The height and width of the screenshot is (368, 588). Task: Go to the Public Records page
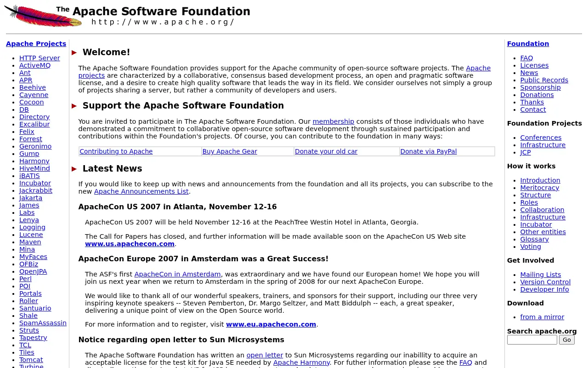coord(544,80)
